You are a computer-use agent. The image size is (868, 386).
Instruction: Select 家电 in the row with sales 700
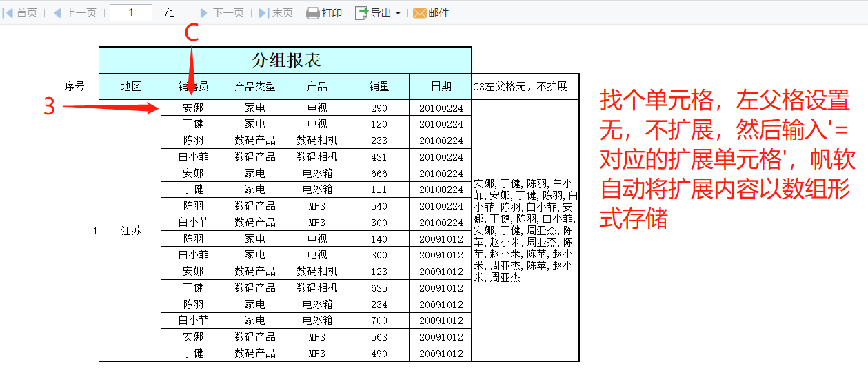(x=254, y=321)
